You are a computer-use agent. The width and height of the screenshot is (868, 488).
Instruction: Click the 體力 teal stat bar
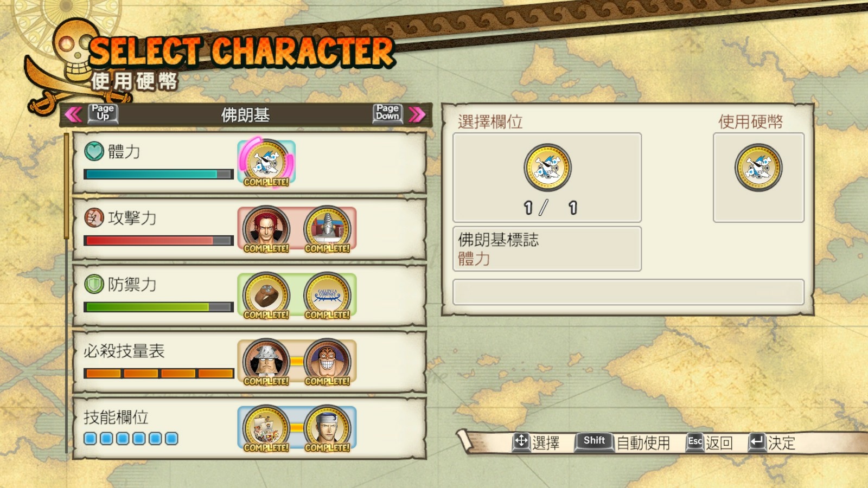[158, 174]
